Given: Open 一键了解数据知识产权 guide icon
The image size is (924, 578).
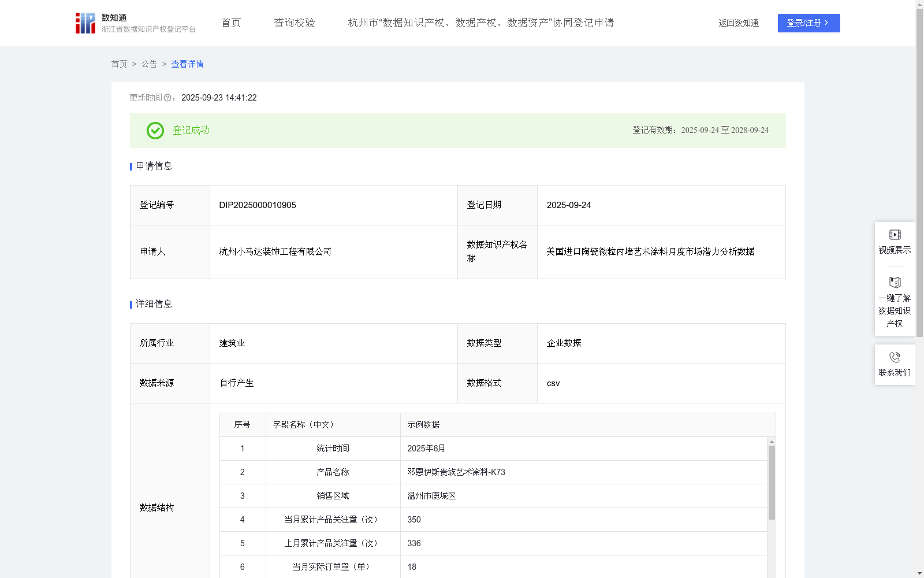Looking at the screenshot, I should [895, 282].
